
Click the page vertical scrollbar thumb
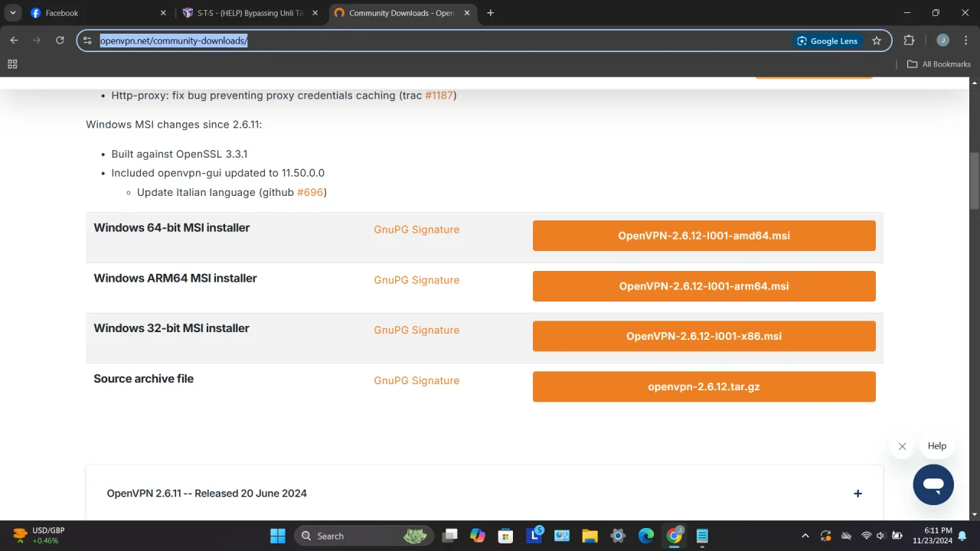pos(975,181)
